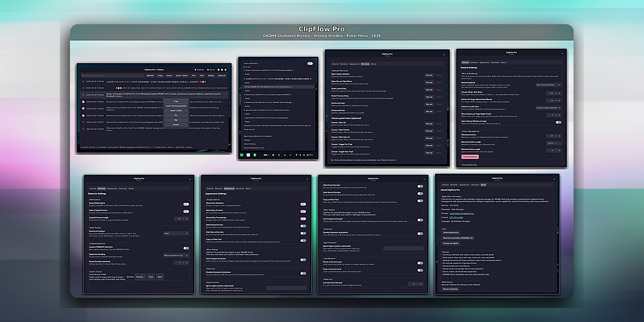Choose Insert into focused field in context menu

[x=176, y=106]
